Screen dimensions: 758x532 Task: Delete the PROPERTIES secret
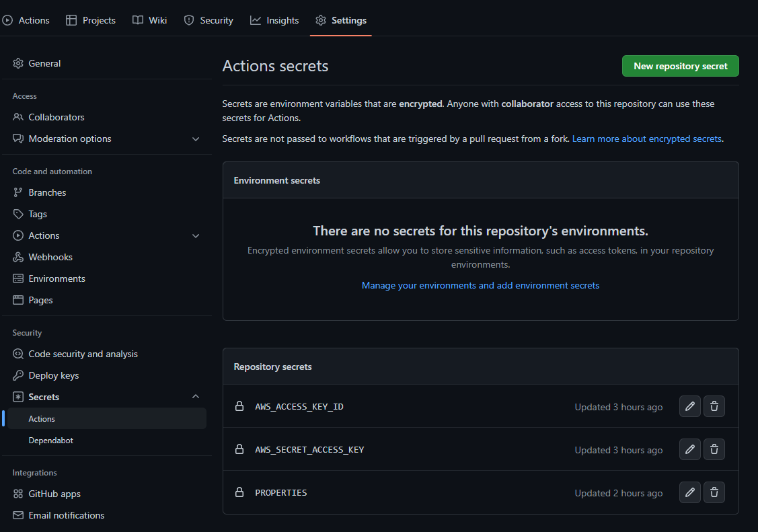coord(714,492)
